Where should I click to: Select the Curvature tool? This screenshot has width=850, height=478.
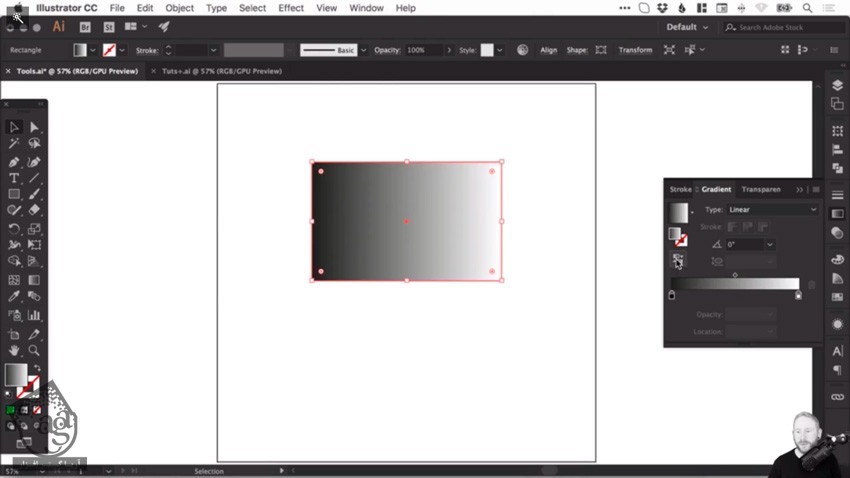tap(34, 162)
